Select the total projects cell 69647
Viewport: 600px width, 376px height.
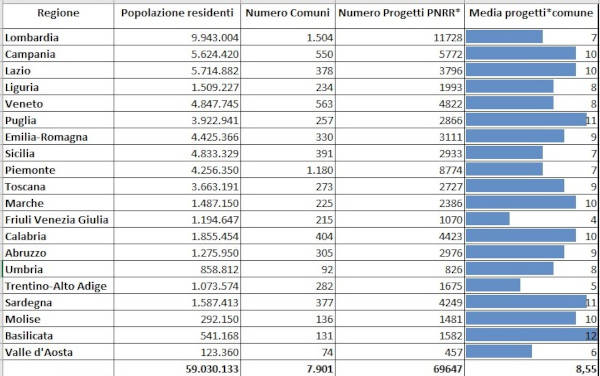tap(400, 368)
